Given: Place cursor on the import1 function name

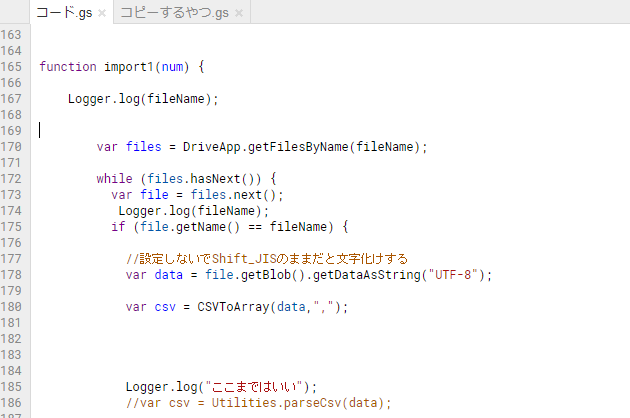Looking at the screenshot, I should click(x=128, y=67).
